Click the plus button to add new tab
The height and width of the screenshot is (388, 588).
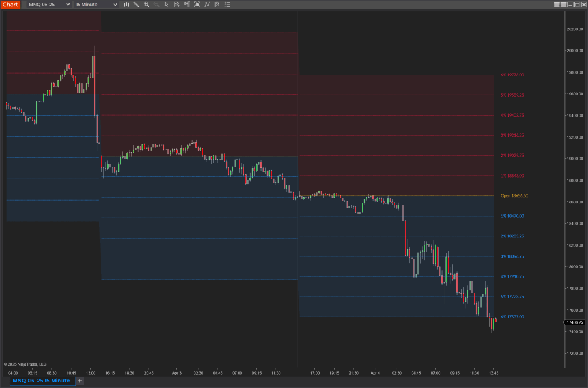[x=79, y=381]
